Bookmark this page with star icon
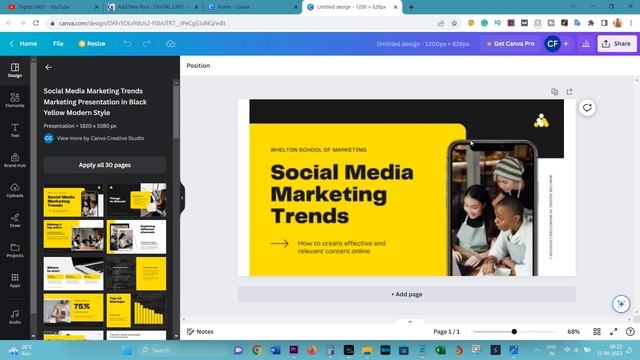Viewport: 640px width, 360px height. pyautogui.click(x=454, y=23)
